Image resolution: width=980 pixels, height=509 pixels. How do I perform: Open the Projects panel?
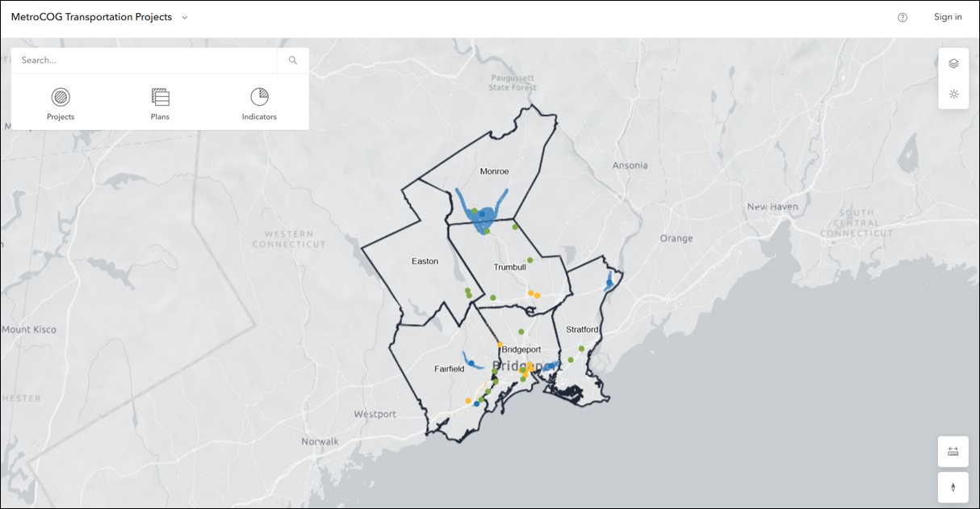tap(61, 104)
